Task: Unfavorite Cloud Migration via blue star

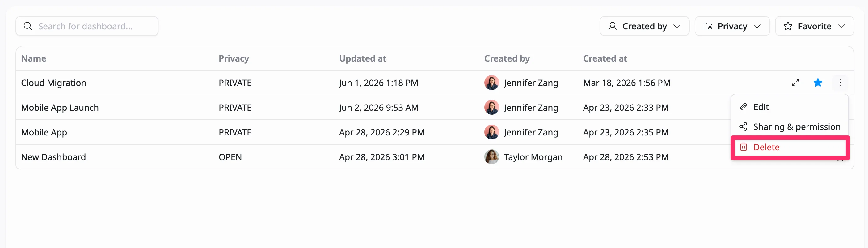Action: point(818,83)
